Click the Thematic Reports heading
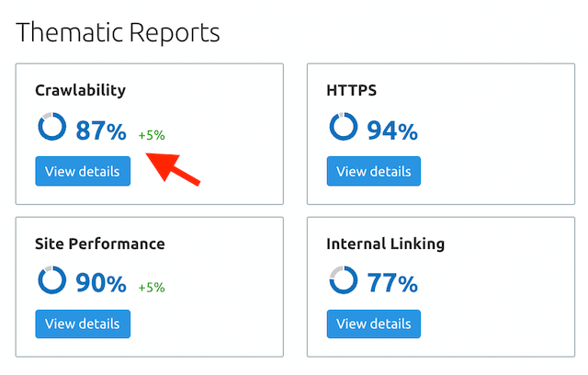Viewport: 588px width, 375px height. [119, 33]
